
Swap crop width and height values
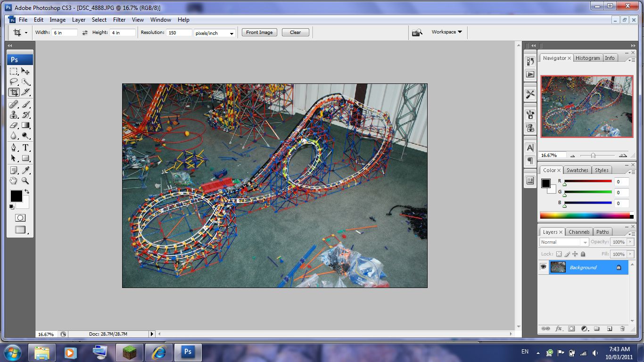pyautogui.click(x=85, y=33)
